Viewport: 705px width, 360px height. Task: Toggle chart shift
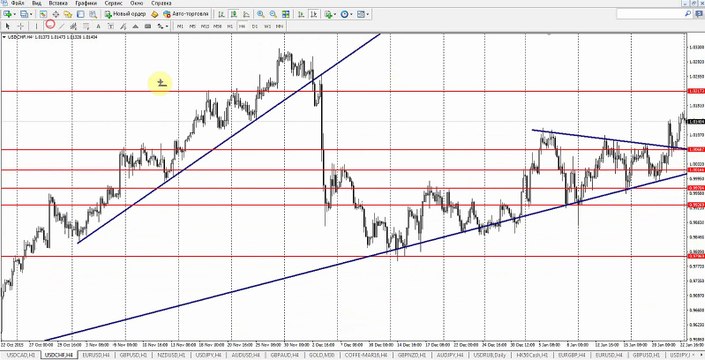314,14
